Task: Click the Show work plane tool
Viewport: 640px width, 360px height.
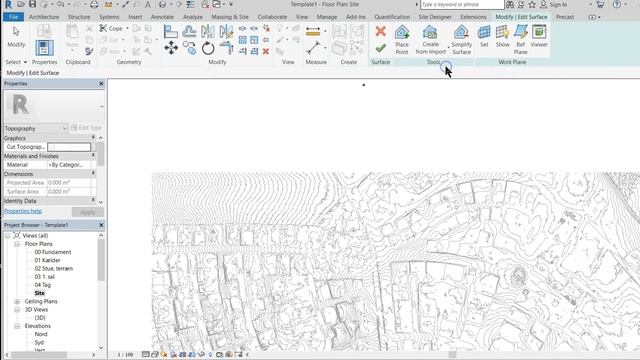Action: tap(502, 37)
